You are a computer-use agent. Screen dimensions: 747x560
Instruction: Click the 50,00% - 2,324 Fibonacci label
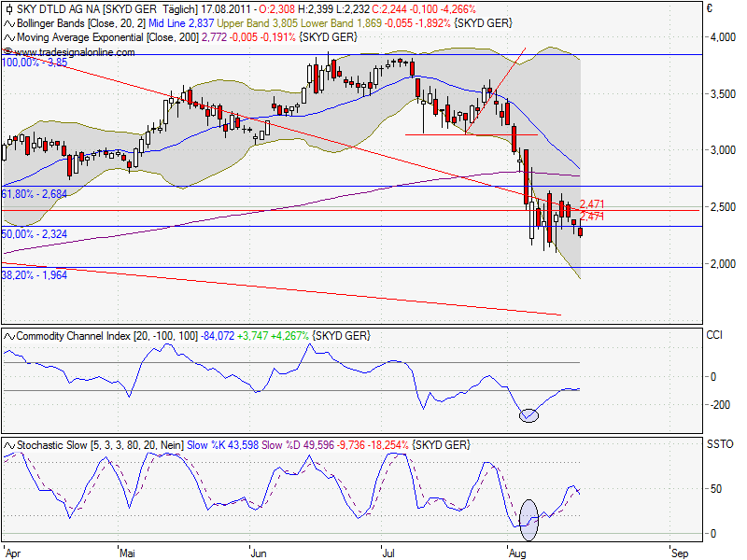[35, 234]
